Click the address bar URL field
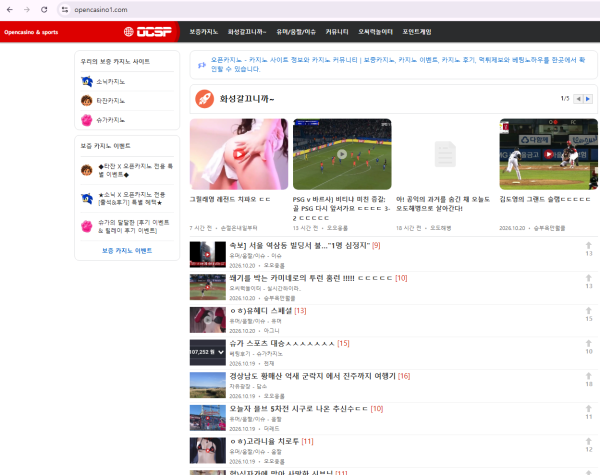This screenshot has width=600, height=475. click(329, 10)
